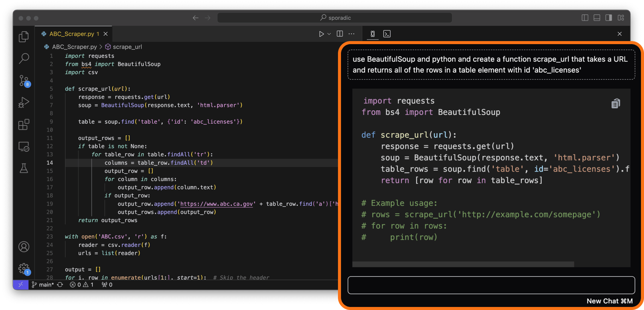The image size is (644, 310).
Task: Open Source Control view with badge
Action: tap(24, 81)
